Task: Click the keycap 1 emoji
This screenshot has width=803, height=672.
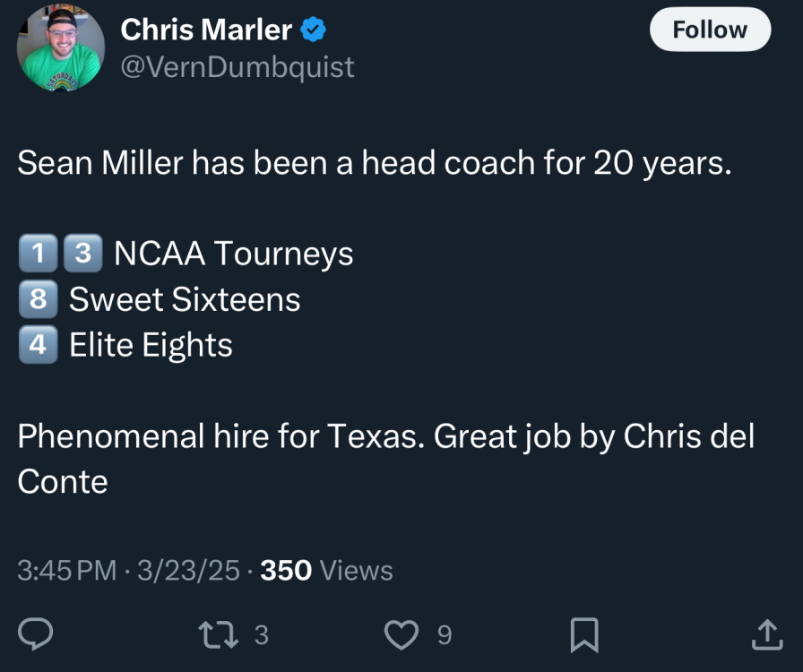Action: (38, 254)
